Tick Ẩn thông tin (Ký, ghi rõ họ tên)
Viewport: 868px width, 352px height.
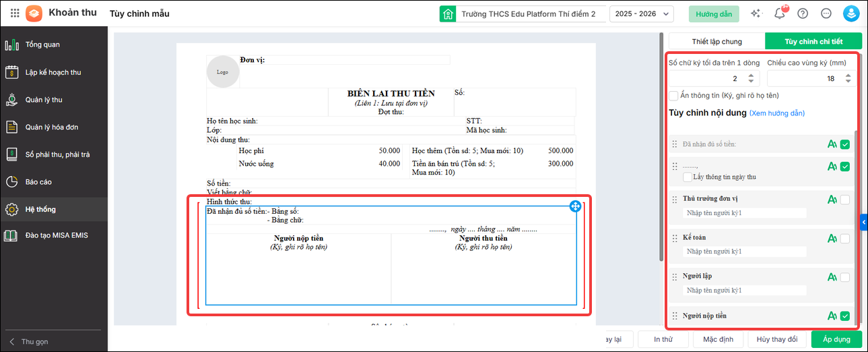[673, 96]
